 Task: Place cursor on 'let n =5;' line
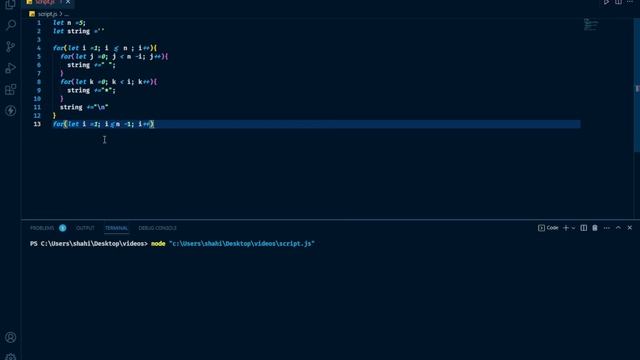pyautogui.click(x=69, y=23)
